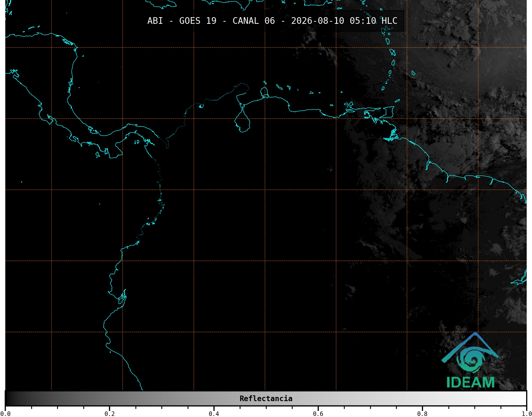Viewport: 532px width, 417px height.
Task: Click the '0.8' colorbar tick label
Action: coord(422,414)
